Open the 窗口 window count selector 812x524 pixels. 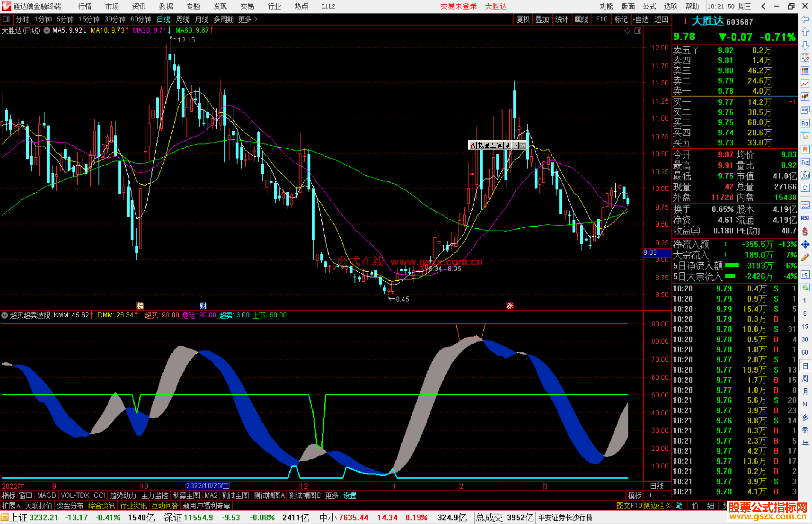click(x=26, y=495)
